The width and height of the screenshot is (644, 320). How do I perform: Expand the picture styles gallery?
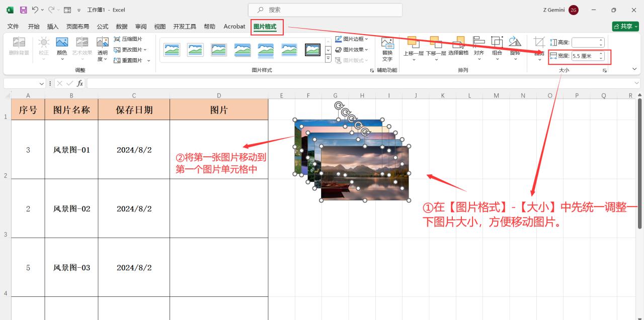pyautogui.click(x=328, y=59)
